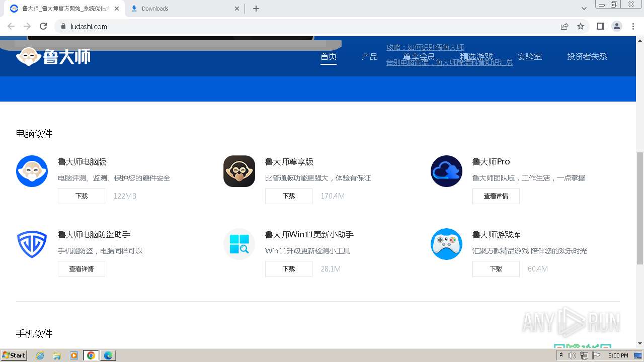View details for 鲁大师电脑防盗助手
The height and width of the screenshot is (362, 644).
pyautogui.click(x=82, y=269)
